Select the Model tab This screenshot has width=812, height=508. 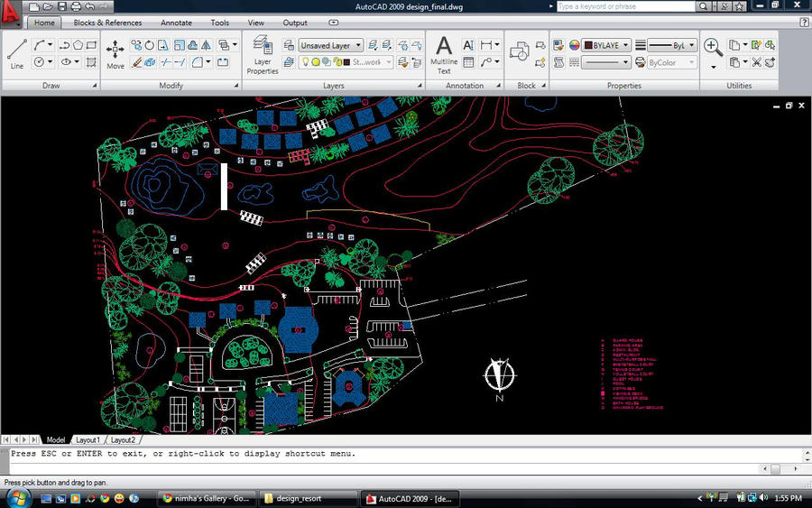point(56,439)
